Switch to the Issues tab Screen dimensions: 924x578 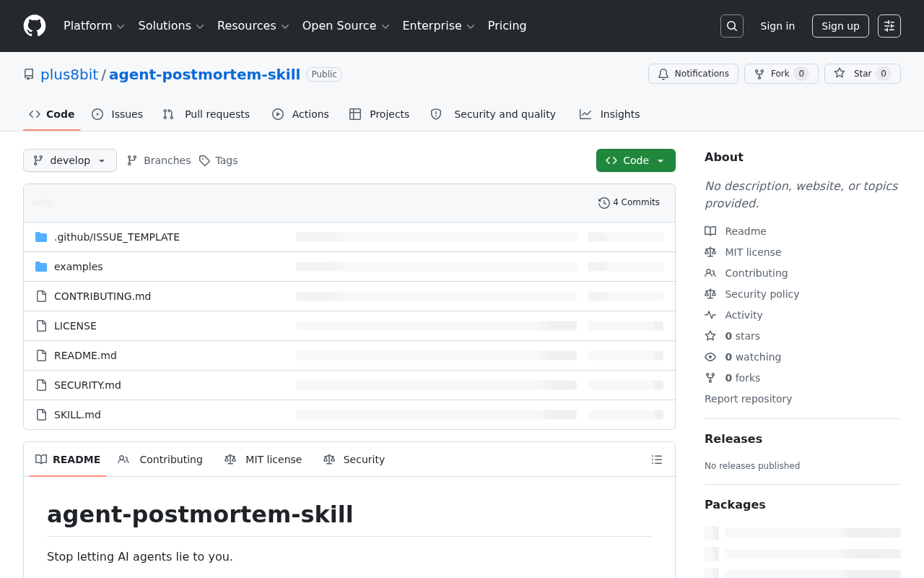pyautogui.click(x=117, y=114)
